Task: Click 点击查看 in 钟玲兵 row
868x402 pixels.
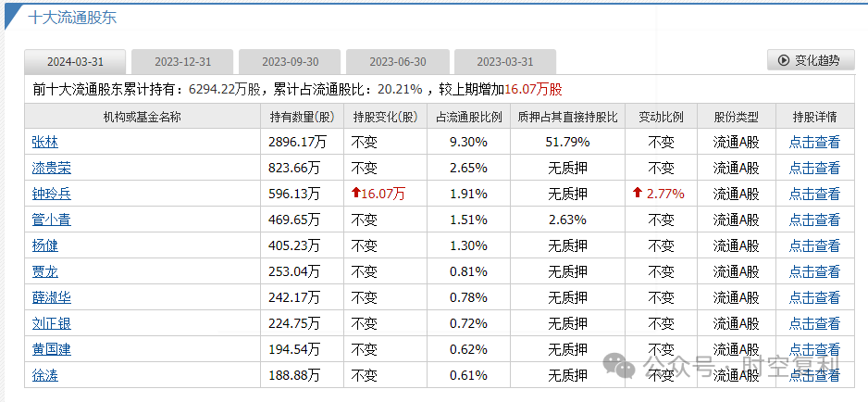Action: click(814, 194)
